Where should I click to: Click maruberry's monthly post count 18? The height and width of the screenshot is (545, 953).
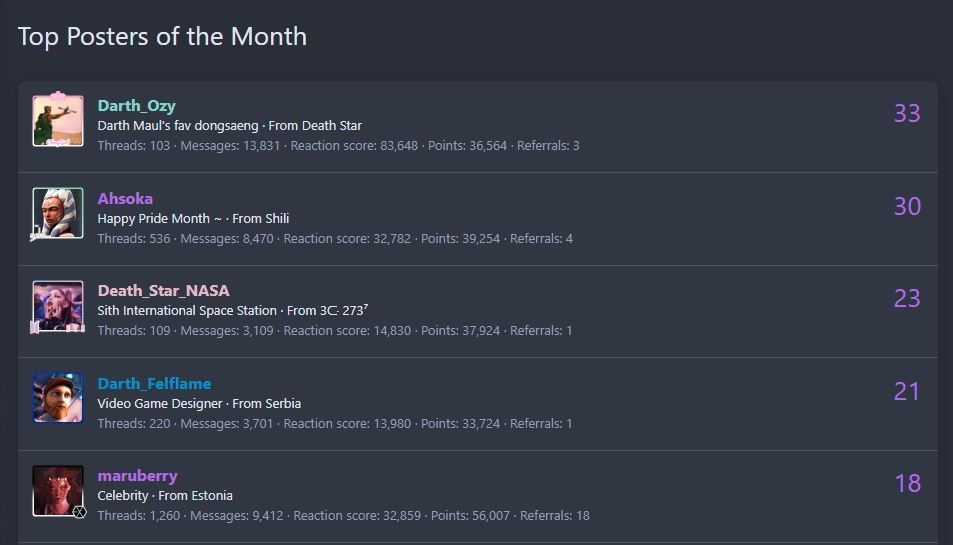pyautogui.click(x=907, y=484)
